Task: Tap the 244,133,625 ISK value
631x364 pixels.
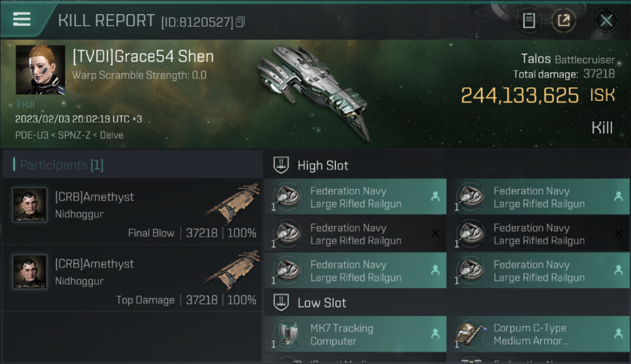Action: 519,96
